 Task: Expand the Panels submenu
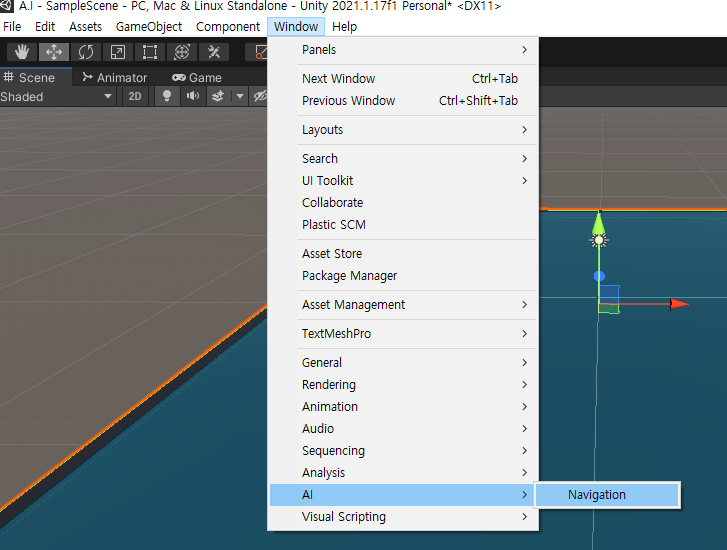[403, 50]
